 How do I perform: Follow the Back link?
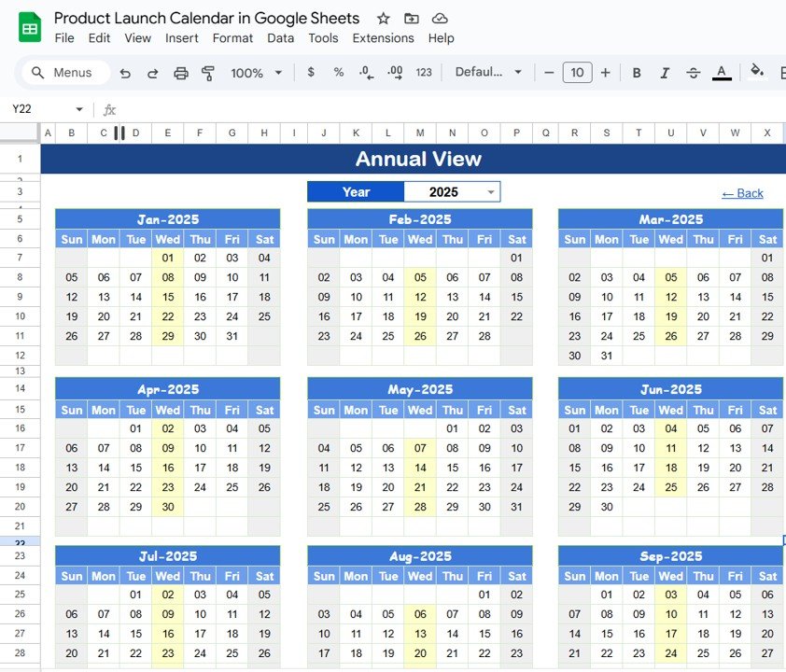[x=742, y=193]
